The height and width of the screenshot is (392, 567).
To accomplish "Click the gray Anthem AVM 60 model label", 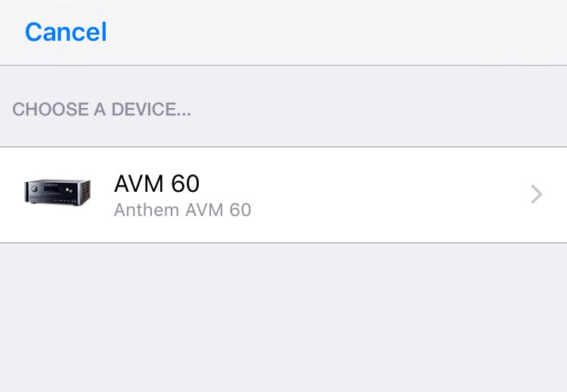I will [x=182, y=210].
